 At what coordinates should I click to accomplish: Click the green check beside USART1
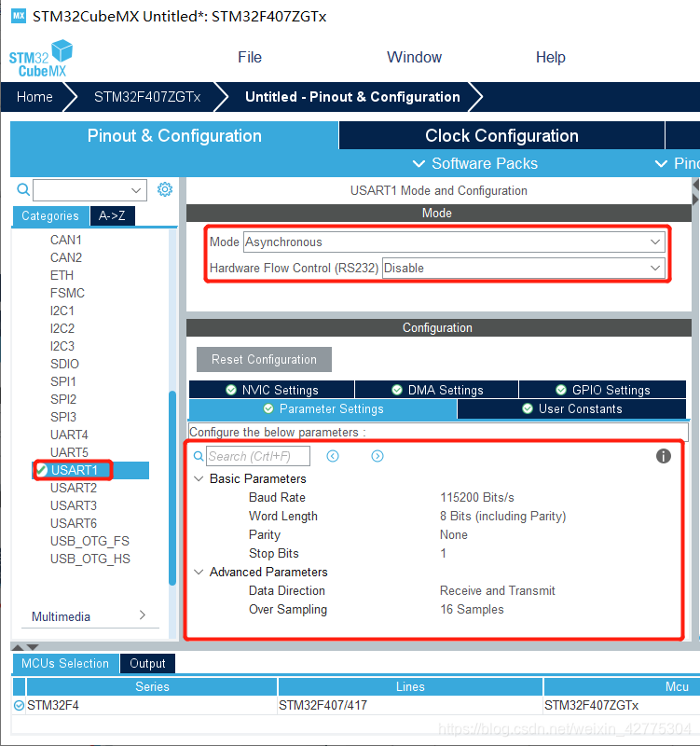pos(42,470)
